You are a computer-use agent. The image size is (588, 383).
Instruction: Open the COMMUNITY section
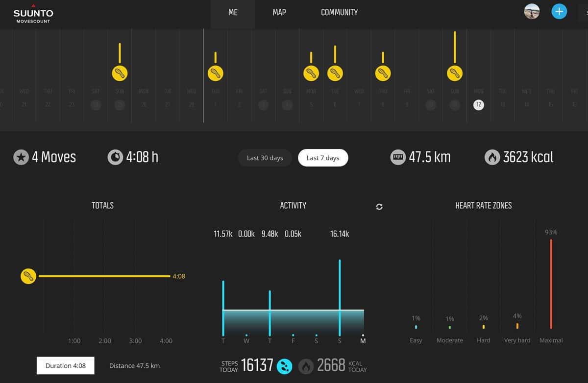pyautogui.click(x=339, y=12)
